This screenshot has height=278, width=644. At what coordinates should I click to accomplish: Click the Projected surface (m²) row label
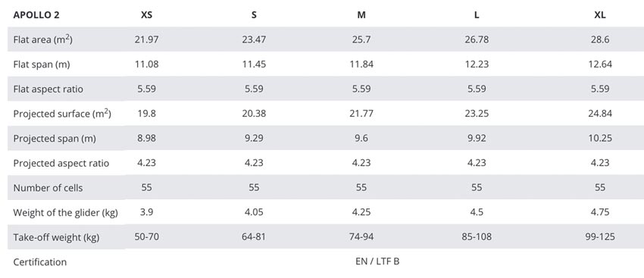(62, 114)
